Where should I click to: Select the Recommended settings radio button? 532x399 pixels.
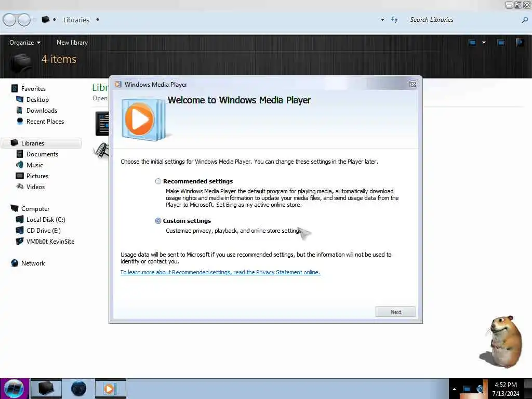pyautogui.click(x=158, y=181)
